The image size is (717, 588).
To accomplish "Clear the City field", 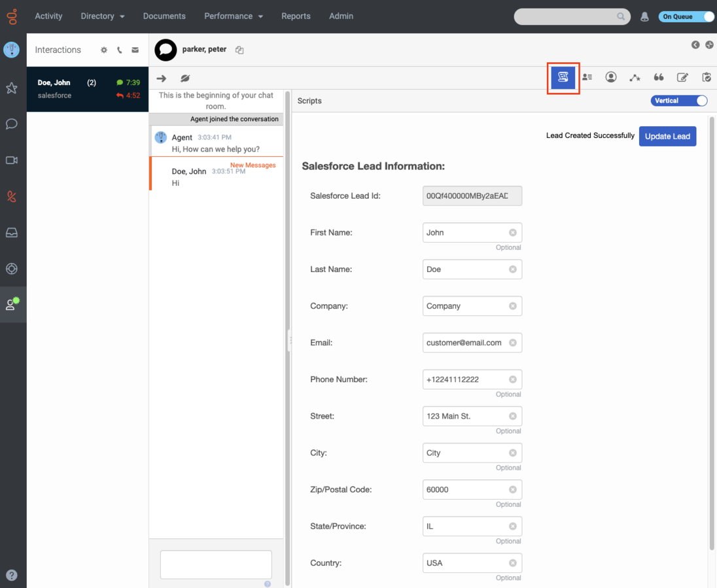I will 513,453.
